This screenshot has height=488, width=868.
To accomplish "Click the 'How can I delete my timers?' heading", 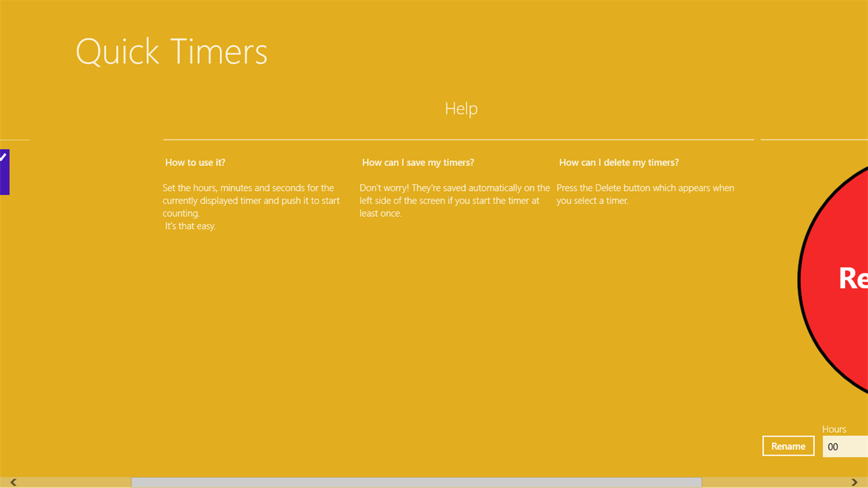I will [618, 162].
